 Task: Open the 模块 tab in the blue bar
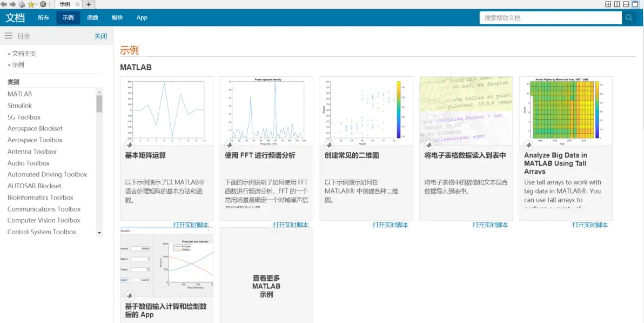coord(117,18)
